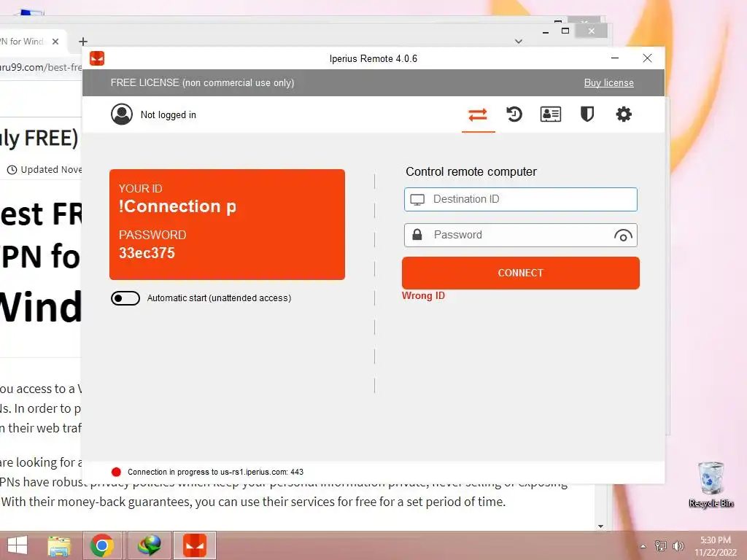Click the Recycle Bin desktop icon
This screenshot has height=560, width=747.
711,485
